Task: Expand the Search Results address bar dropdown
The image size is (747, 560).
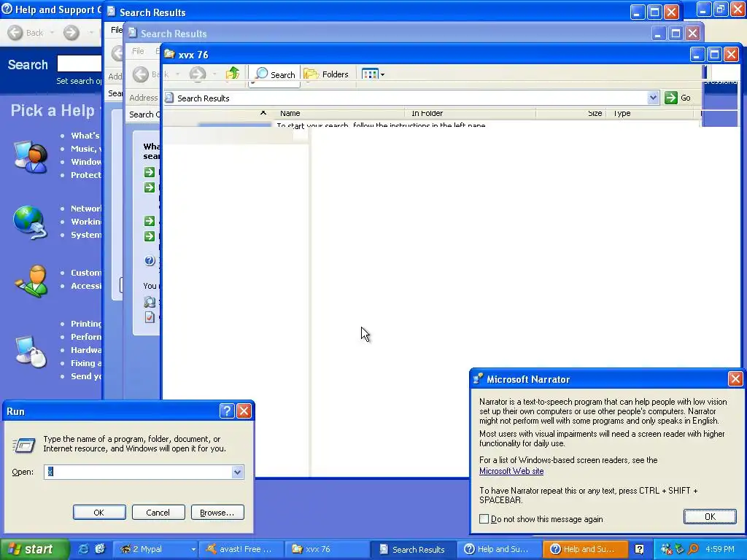Action: [653, 98]
